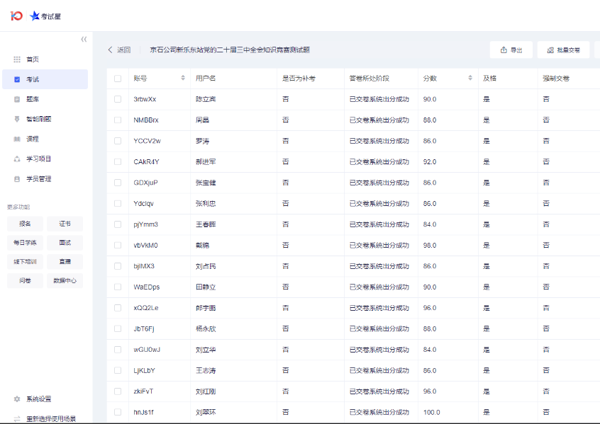Click the 强制交卷 column header
Image resolution: width=600 pixels, height=424 pixels.
click(x=556, y=78)
